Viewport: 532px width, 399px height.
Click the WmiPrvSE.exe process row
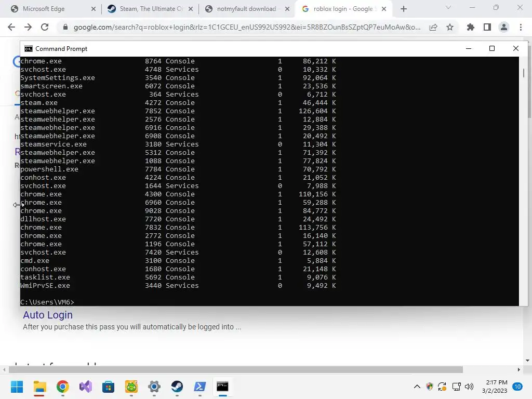178,285
